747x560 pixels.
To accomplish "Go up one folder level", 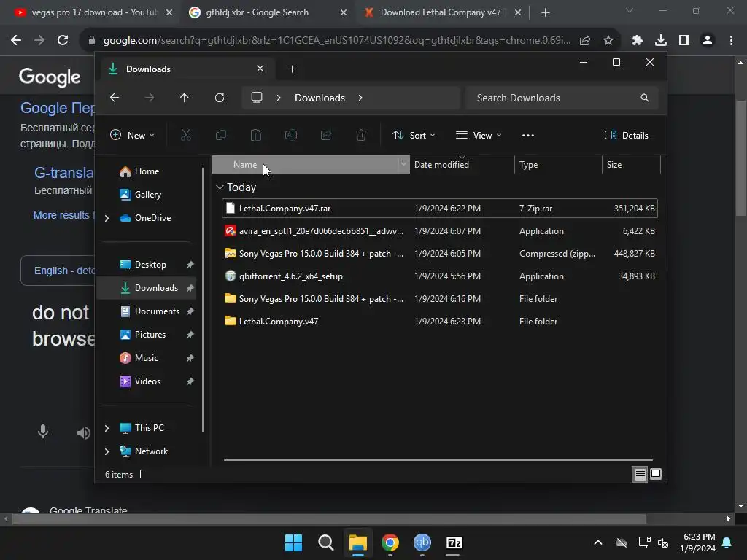I will pos(185,98).
